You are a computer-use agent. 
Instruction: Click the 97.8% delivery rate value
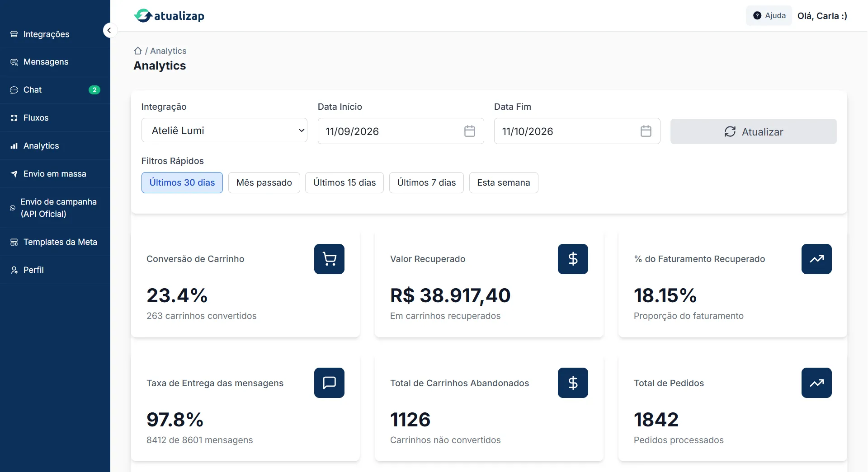175,420
